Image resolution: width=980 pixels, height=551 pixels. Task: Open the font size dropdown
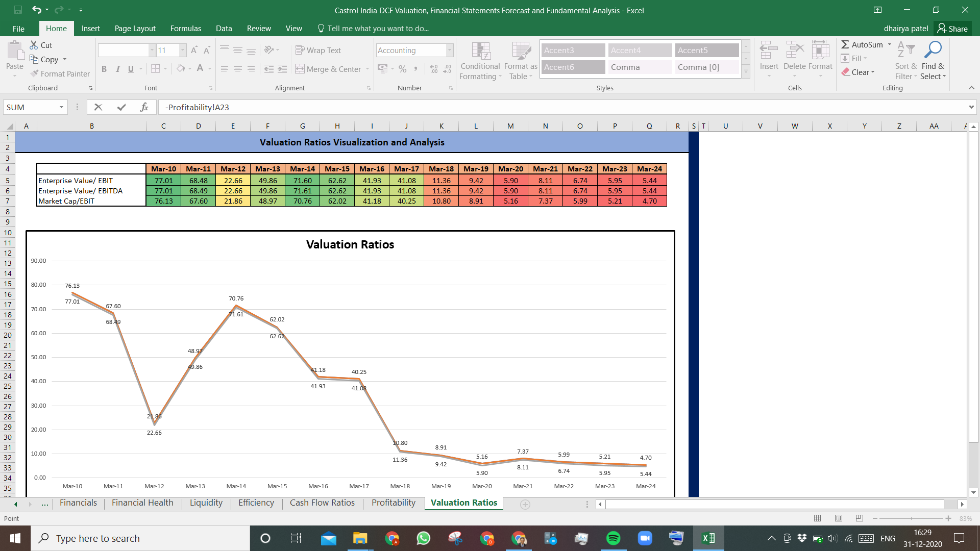coord(183,50)
